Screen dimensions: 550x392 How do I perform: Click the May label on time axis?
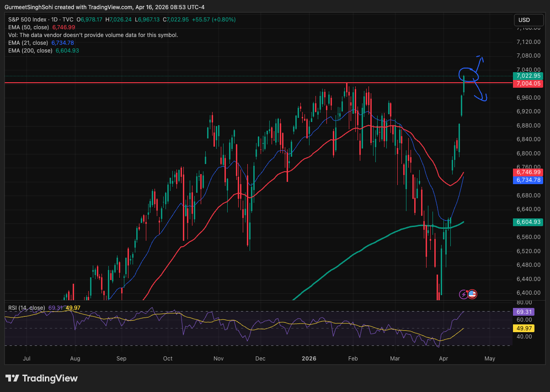490,359
